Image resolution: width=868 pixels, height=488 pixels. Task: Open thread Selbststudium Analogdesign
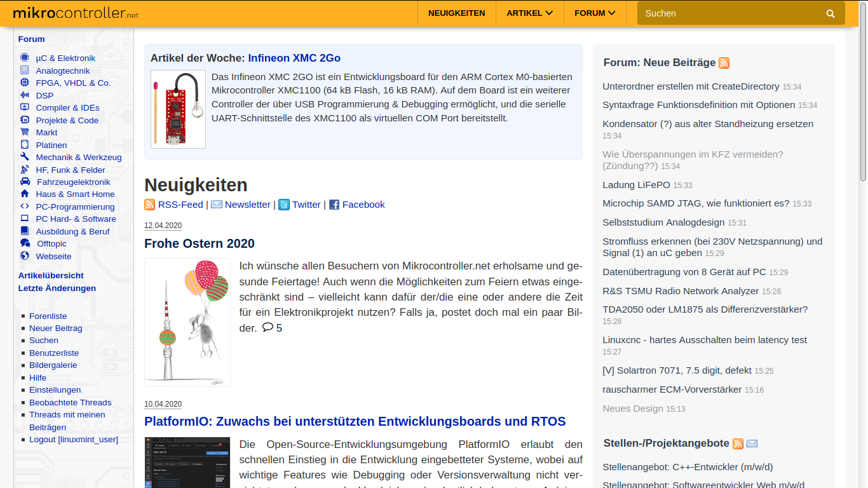(663, 222)
